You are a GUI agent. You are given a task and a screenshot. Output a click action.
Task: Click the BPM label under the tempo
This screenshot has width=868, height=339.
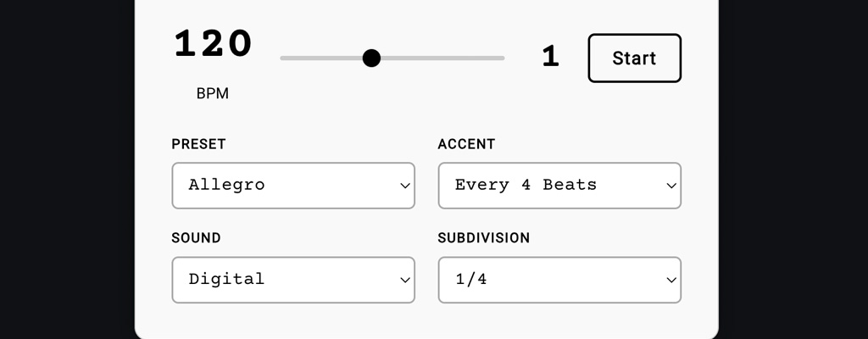pyautogui.click(x=213, y=93)
